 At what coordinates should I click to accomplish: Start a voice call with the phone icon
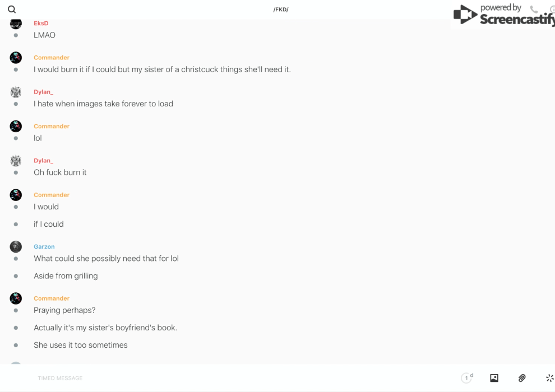[534, 10]
